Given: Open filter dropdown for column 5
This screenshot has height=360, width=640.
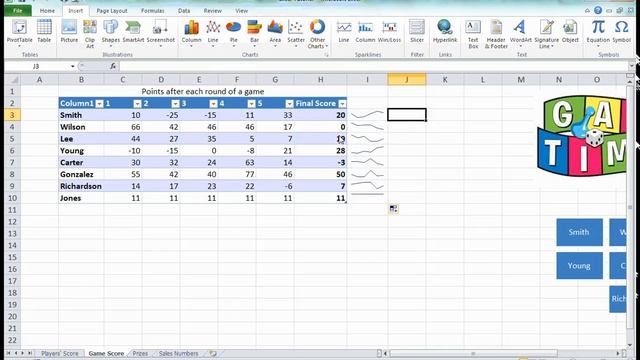Looking at the screenshot, I should click(289, 104).
